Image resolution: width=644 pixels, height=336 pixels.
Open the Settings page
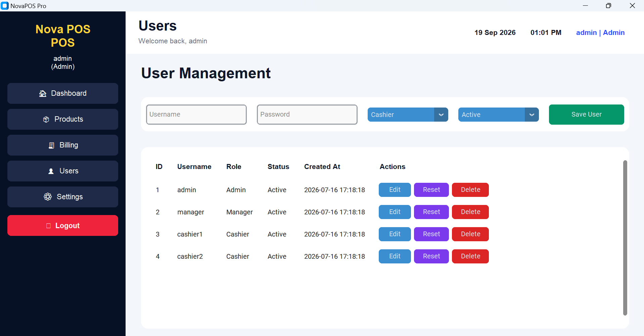point(63,197)
